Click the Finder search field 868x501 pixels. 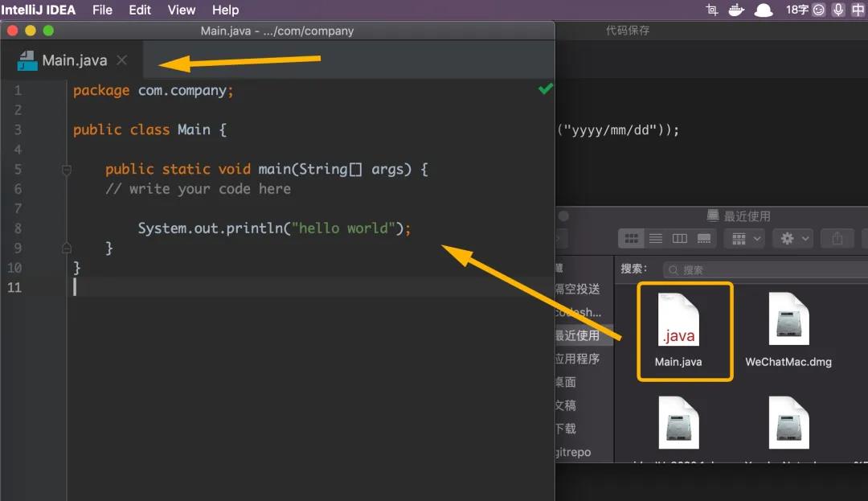pos(766,269)
